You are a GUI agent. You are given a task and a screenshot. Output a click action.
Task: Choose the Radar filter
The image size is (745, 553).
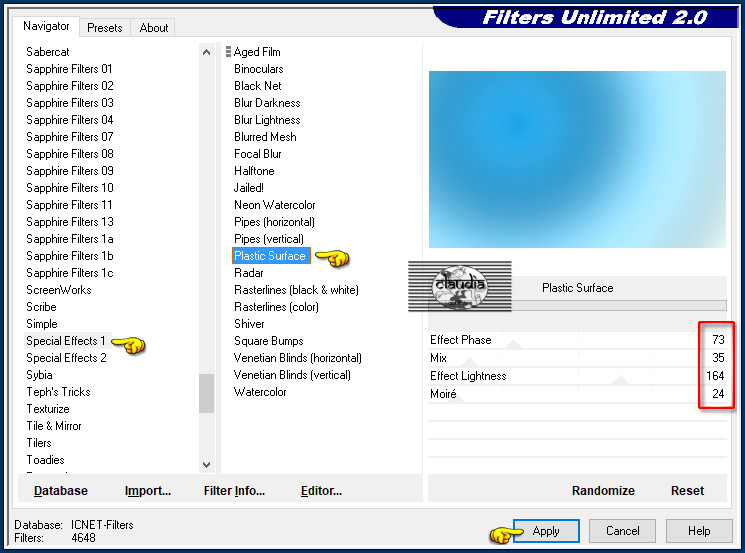tap(248, 273)
